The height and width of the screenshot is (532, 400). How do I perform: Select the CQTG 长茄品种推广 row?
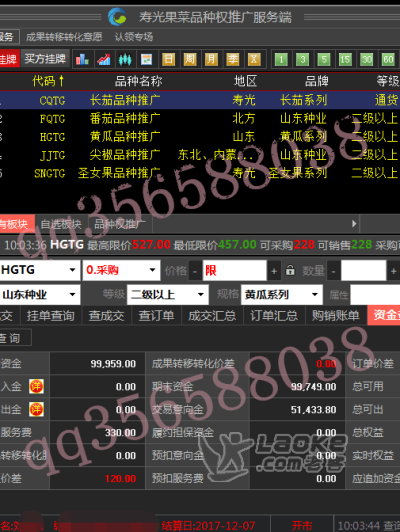(200, 100)
